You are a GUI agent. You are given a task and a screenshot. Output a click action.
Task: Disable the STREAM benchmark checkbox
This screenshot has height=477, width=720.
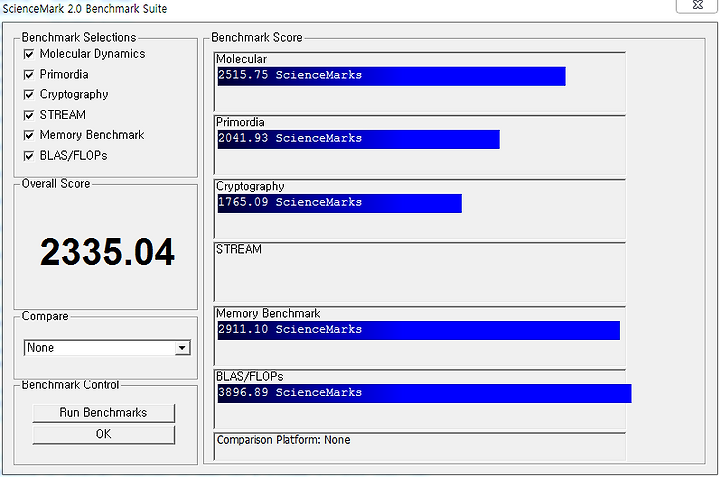click(x=29, y=115)
